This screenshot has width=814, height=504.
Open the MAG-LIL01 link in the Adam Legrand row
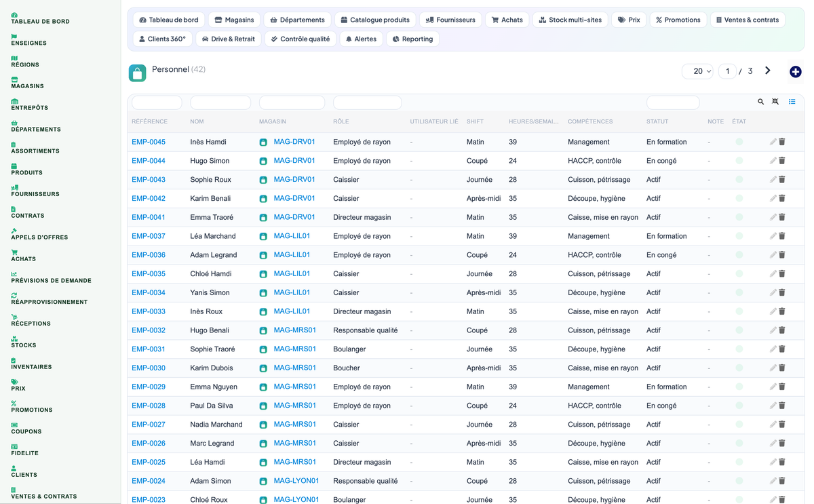coord(292,255)
